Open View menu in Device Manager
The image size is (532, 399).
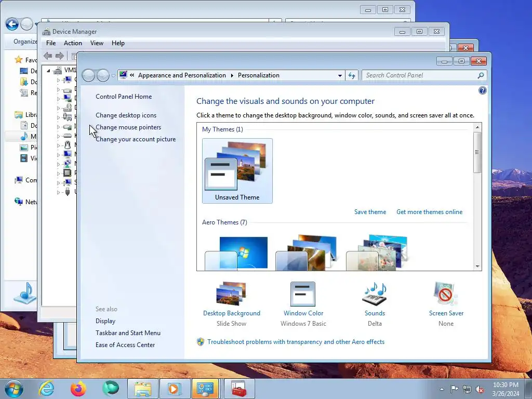[97, 43]
